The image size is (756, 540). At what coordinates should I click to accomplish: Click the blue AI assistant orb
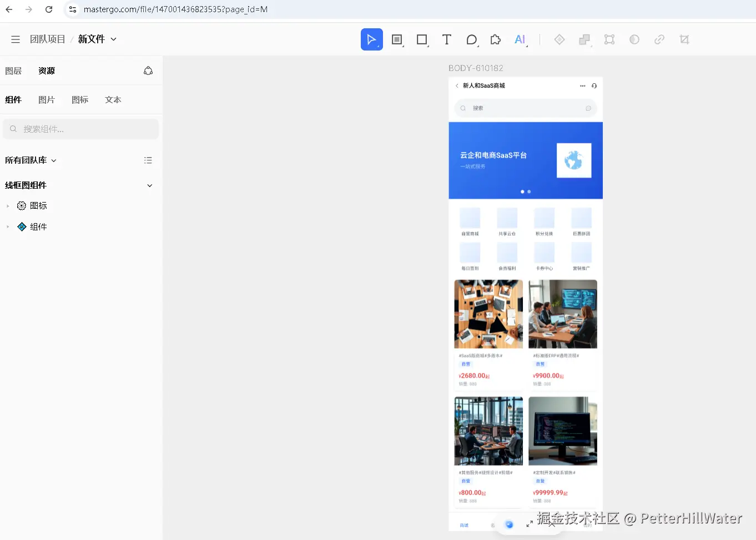pyautogui.click(x=509, y=524)
